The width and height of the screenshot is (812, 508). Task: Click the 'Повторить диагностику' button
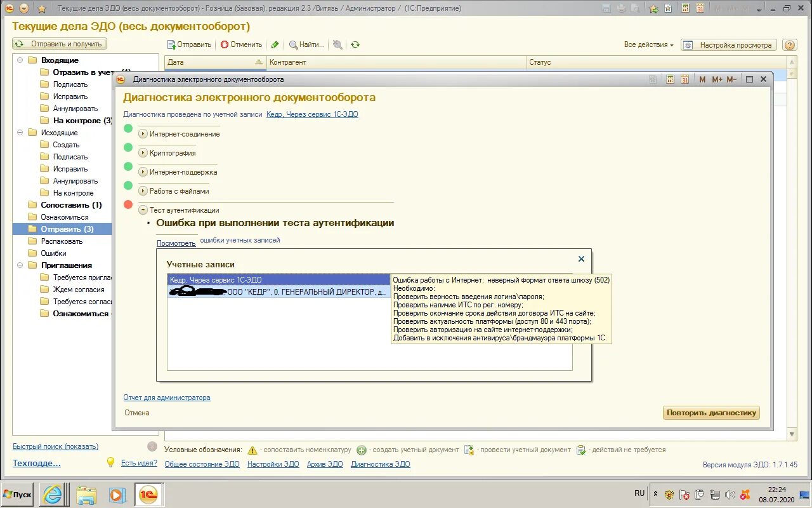pyautogui.click(x=712, y=413)
